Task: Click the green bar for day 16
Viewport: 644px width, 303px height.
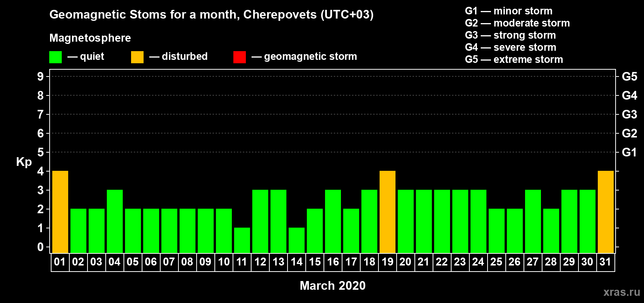Action: click(x=333, y=221)
